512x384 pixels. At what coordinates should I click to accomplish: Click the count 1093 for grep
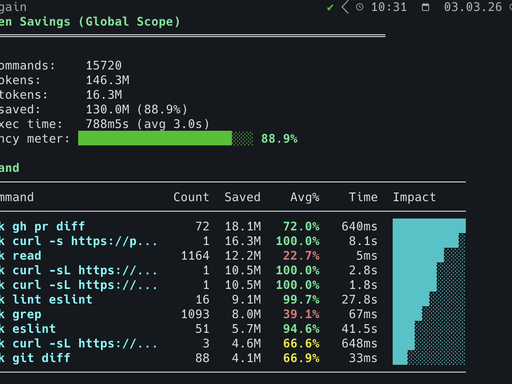point(195,314)
